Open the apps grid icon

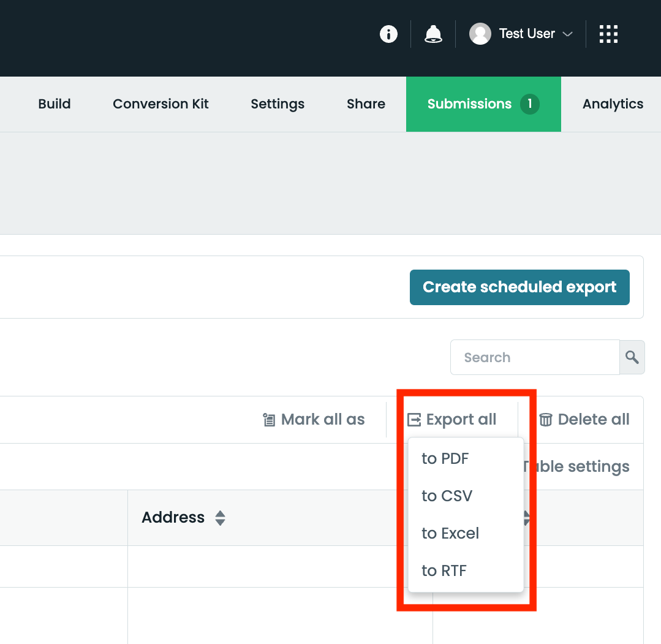click(x=608, y=34)
